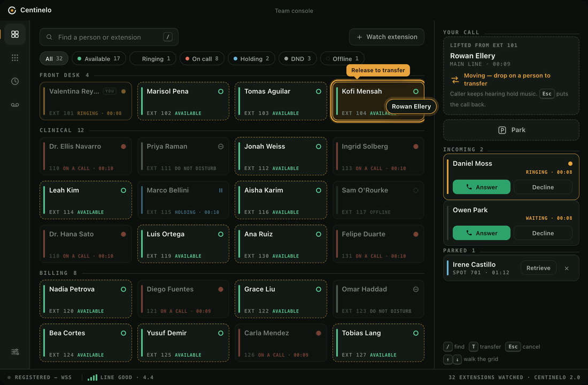Image resolution: width=588 pixels, height=385 pixels.
Task: Filter by Available extensions
Action: (x=99, y=58)
